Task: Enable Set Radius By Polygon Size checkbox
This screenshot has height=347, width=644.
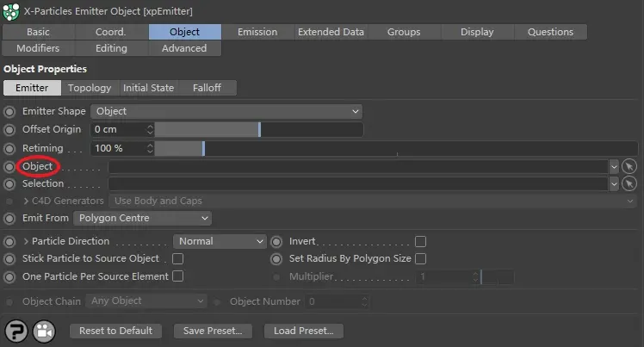Action: (420, 258)
